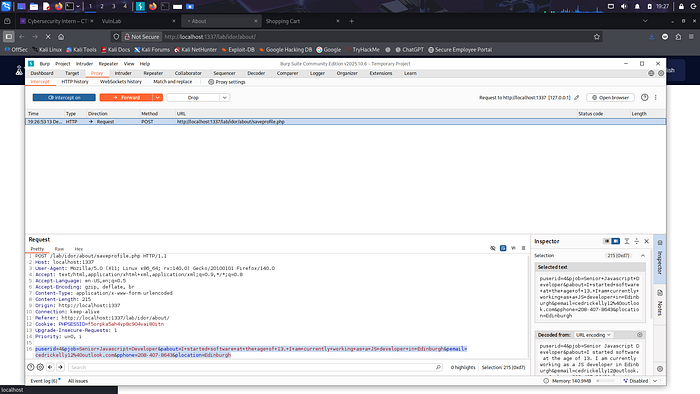Open the Disabled status dropdown chevron
Screen dimensions: 700x394
click(655, 381)
